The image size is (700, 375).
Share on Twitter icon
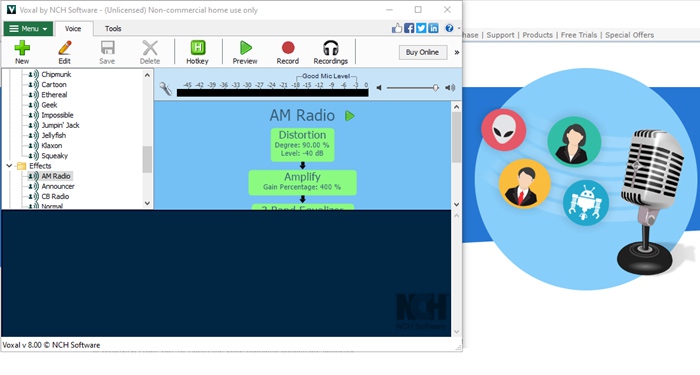click(421, 28)
